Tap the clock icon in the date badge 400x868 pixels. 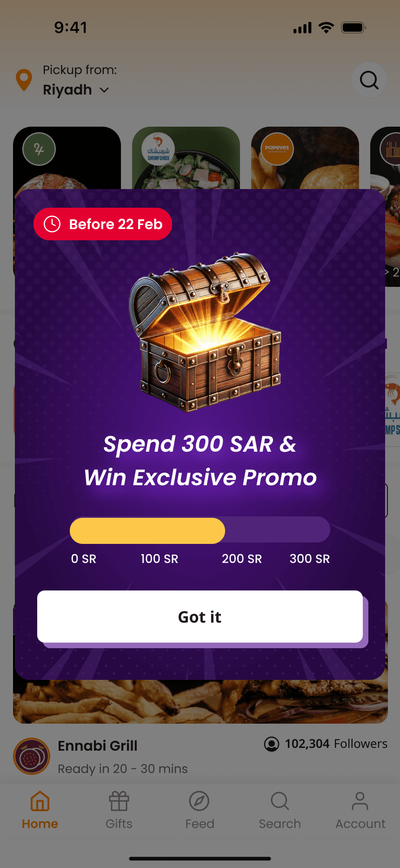click(x=52, y=224)
